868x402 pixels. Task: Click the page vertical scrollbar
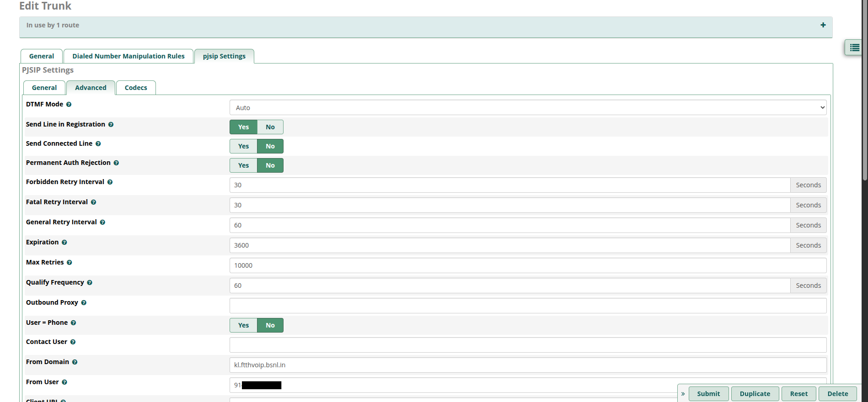coord(864,91)
